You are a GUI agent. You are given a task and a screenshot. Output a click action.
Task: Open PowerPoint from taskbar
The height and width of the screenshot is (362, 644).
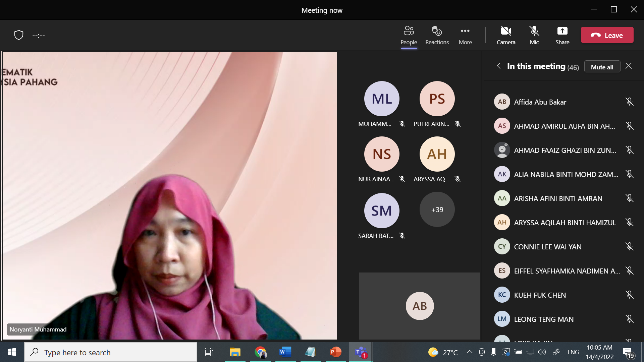point(335,352)
